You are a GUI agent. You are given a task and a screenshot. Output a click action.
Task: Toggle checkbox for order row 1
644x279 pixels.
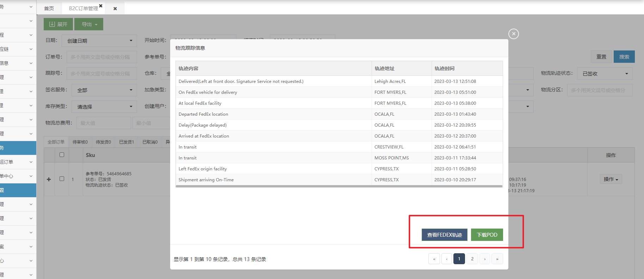(62, 178)
